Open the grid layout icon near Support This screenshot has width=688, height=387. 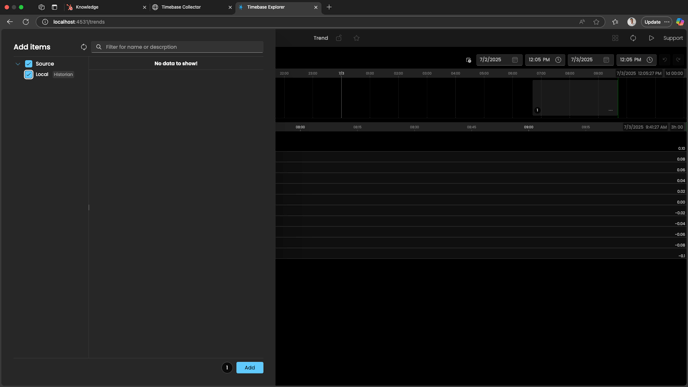coord(615,38)
